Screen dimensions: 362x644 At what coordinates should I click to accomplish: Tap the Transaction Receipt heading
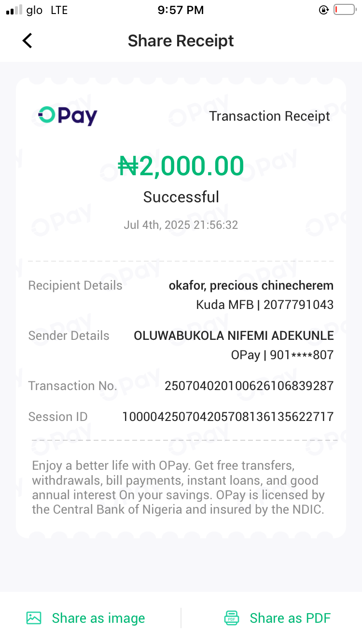point(269,116)
